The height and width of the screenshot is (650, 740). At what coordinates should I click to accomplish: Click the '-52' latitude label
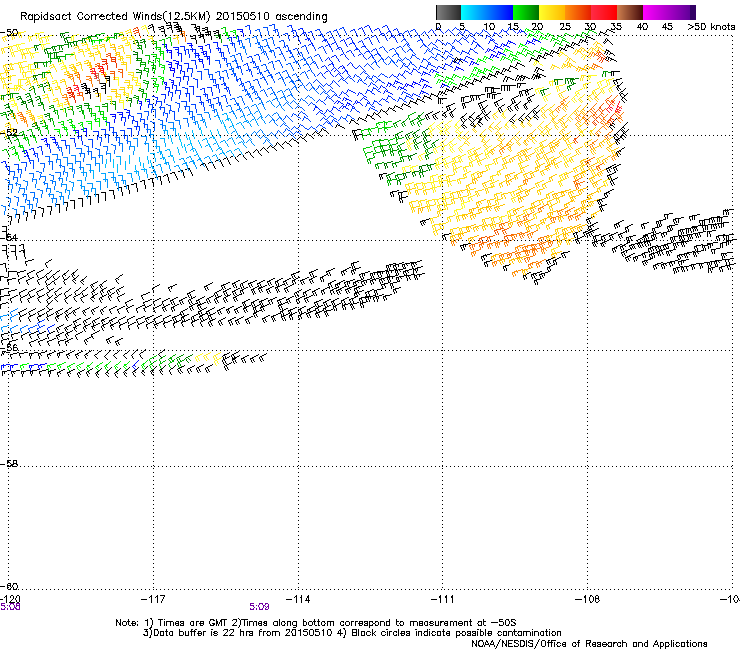click(x=9, y=133)
